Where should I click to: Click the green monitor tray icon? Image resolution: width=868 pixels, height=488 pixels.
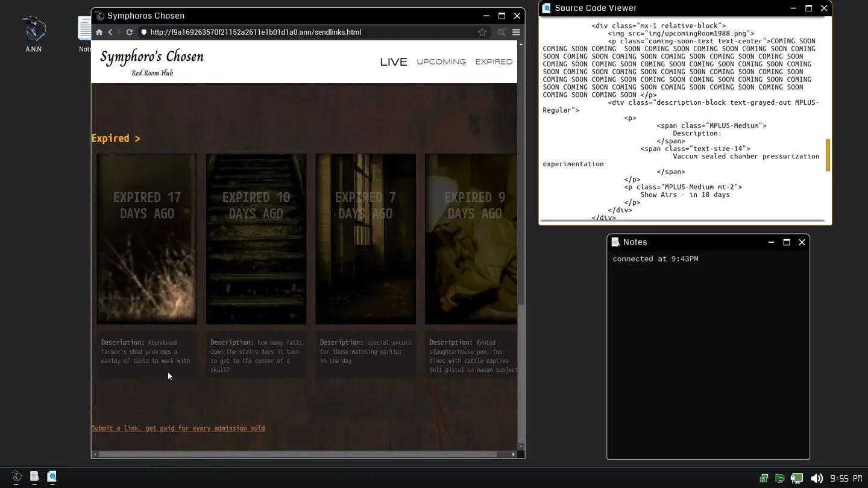[x=780, y=478]
